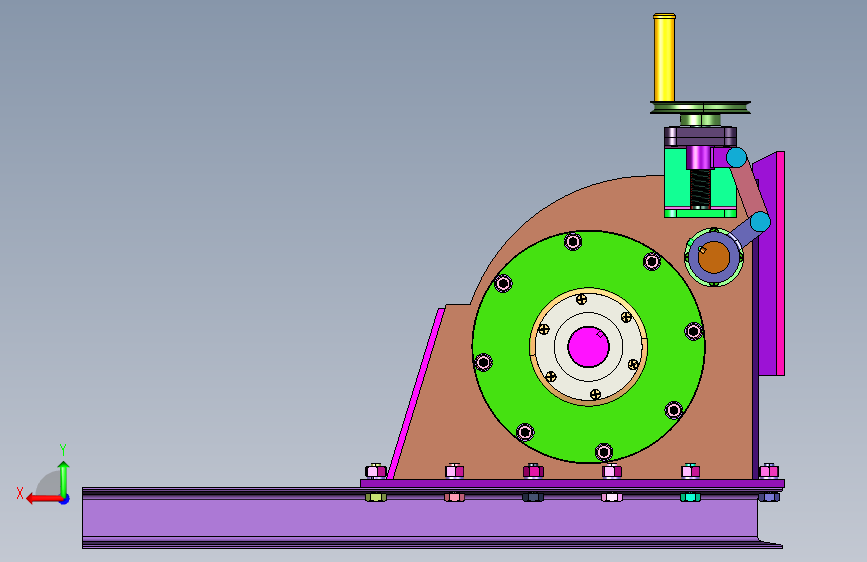This screenshot has height=562, width=867.
Task: Select the purple base mounting plate
Action: (x=572, y=483)
